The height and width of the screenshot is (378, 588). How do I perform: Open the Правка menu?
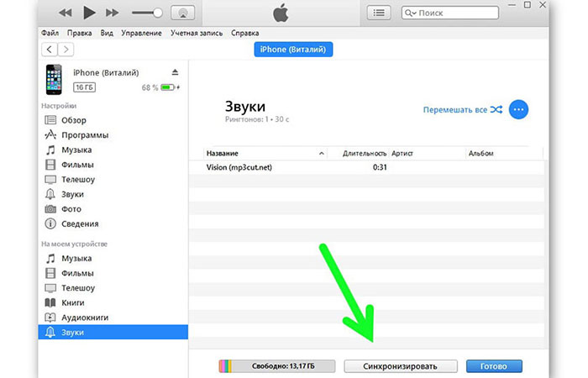tap(80, 33)
